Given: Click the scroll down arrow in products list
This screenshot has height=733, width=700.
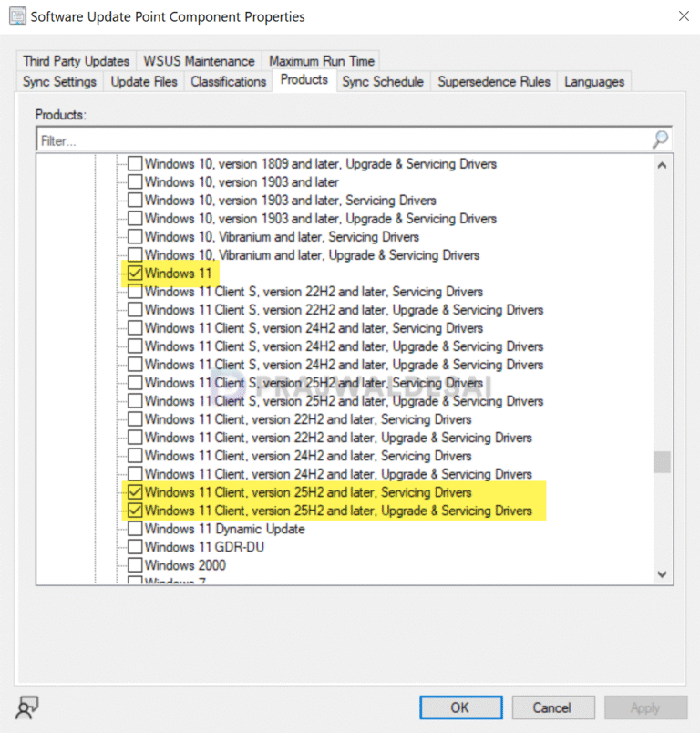Looking at the screenshot, I should point(662,574).
